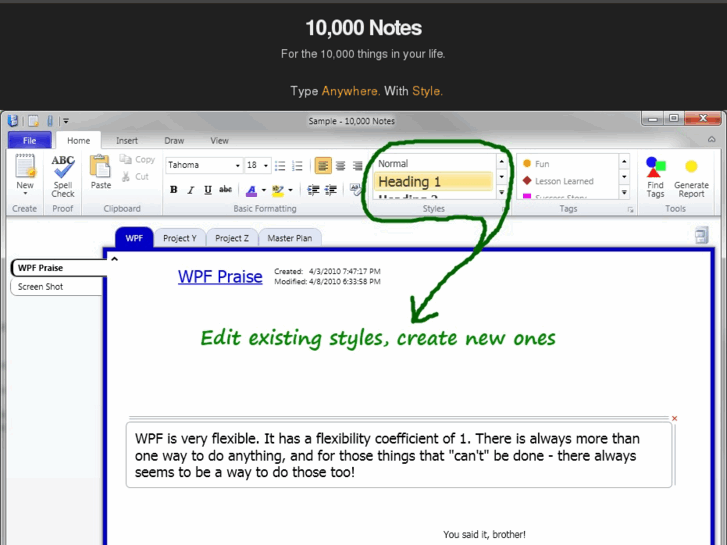727x545 pixels.
Task: Expand the Styles gallery
Action: [502, 192]
